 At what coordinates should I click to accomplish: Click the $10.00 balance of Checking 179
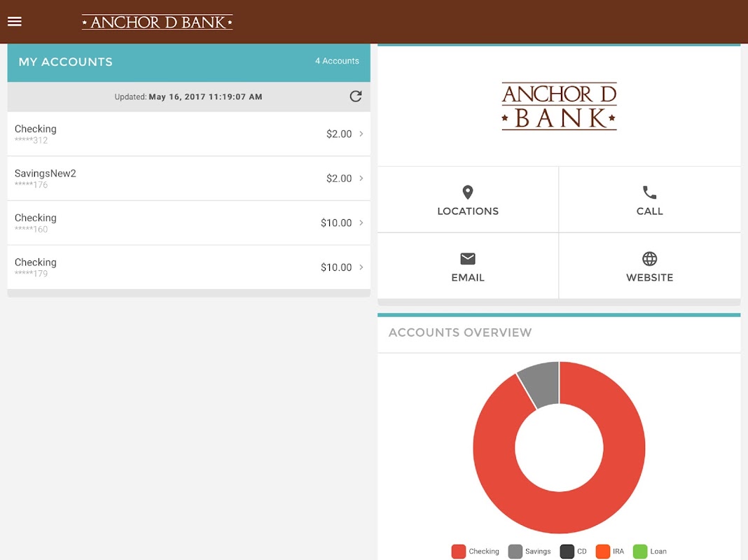coord(336,267)
